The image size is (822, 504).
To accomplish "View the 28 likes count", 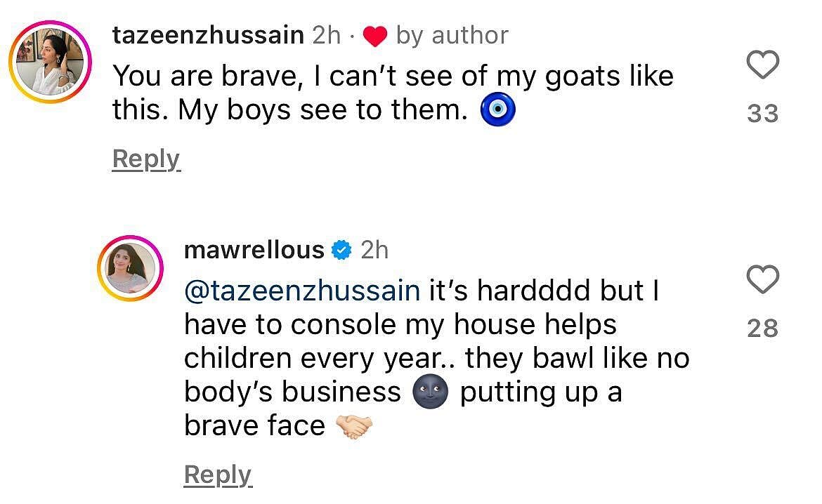I will pyautogui.click(x=763, y=329).
